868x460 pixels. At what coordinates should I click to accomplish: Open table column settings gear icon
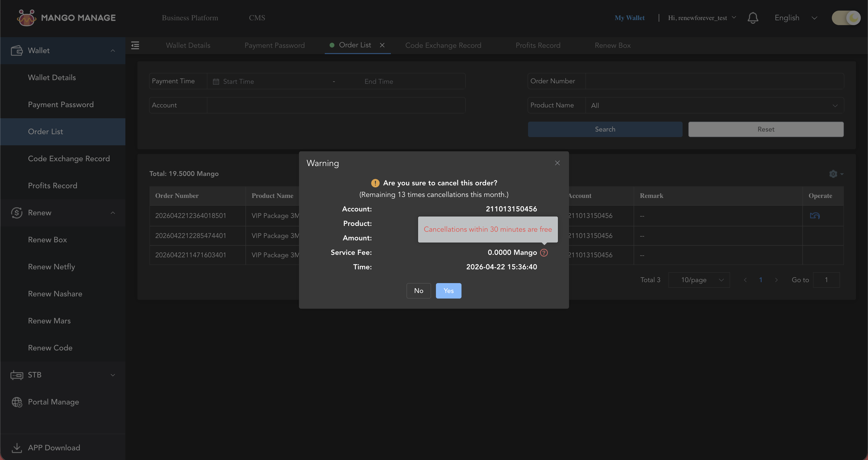[834, 174]
